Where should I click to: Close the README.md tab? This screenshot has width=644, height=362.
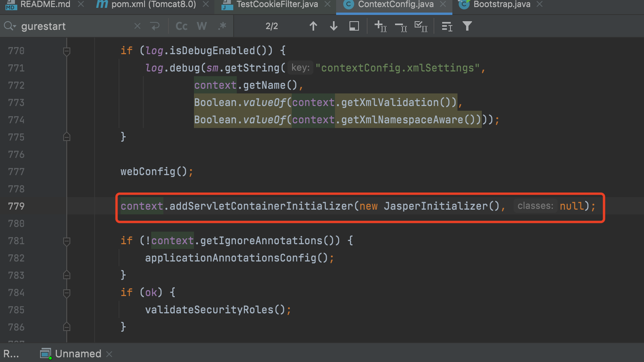(81, 4)
